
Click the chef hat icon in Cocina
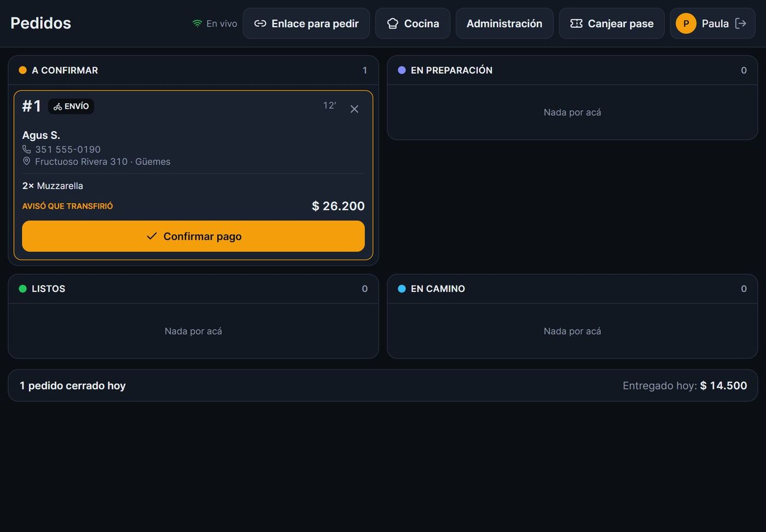392,24
